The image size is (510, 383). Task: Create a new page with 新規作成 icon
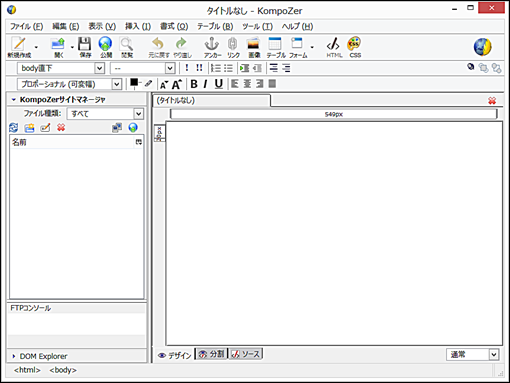19,47
